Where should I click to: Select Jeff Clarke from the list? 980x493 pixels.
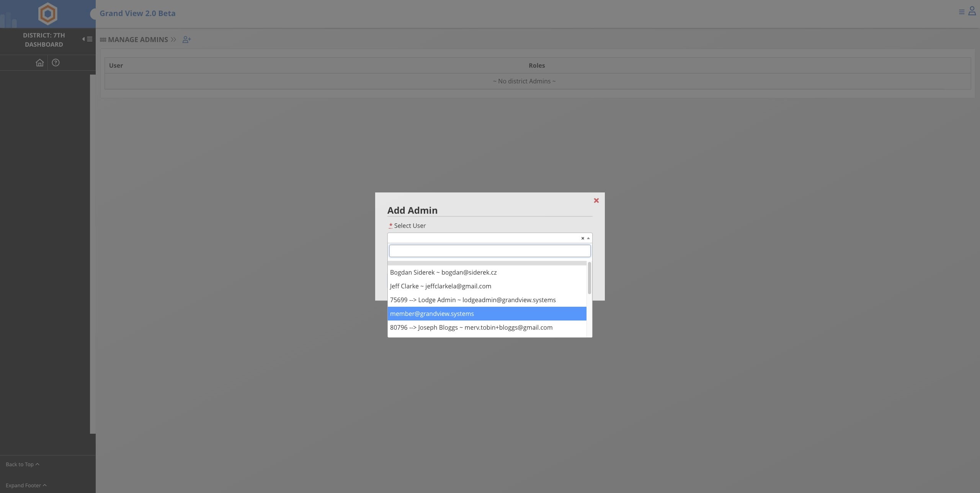pos(487,286)
